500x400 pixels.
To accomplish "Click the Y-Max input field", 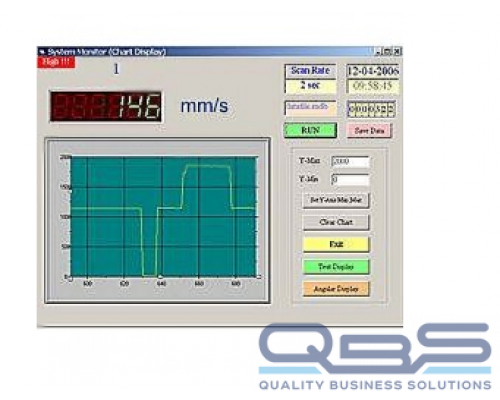I will pyautogui.click(x=350, y=161).
